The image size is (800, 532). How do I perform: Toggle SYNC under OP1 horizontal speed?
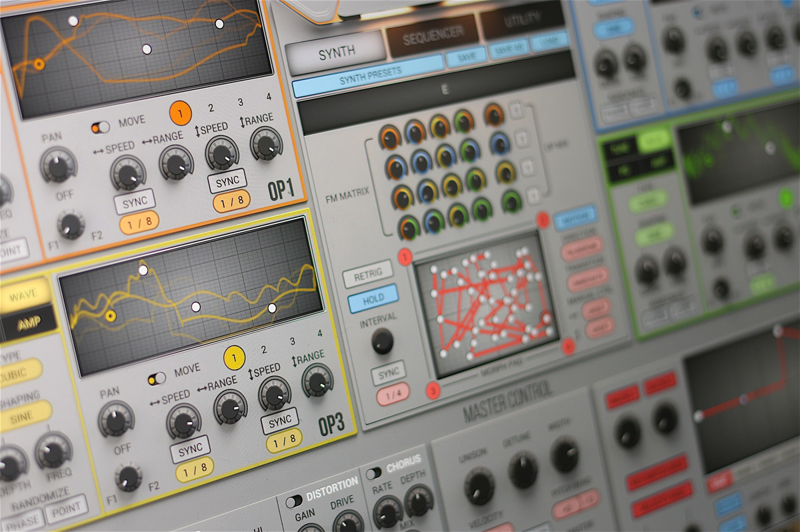point(134,201)
